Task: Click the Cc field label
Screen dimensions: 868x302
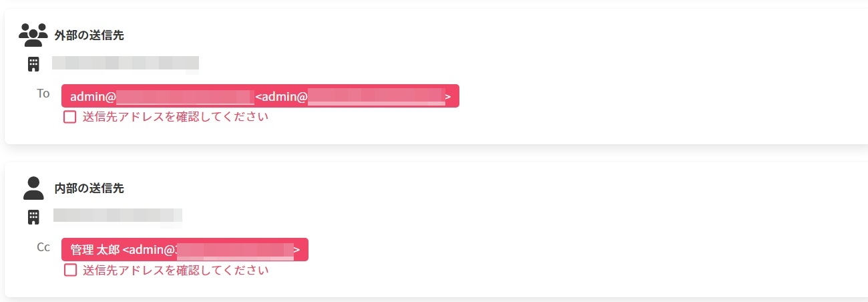Action: pyautogui.click(x=43, y=247)
